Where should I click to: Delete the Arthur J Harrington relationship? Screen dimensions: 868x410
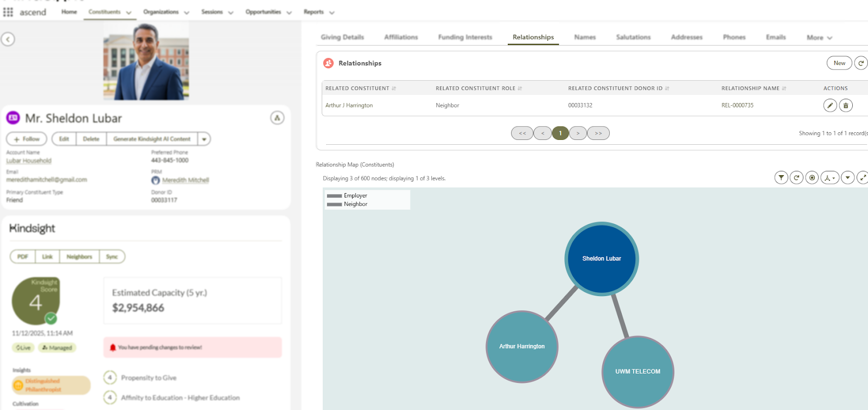pyautogui.click(x=846, y=105)
